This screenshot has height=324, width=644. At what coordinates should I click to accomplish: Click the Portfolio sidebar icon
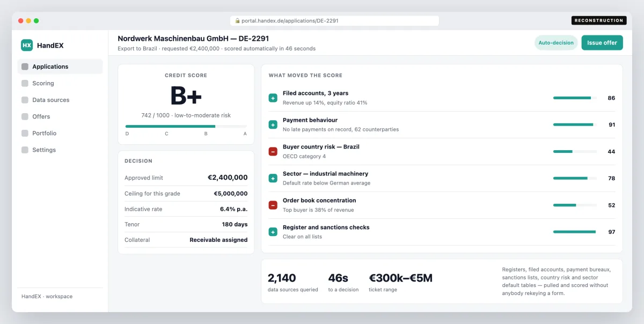[25, 133]
